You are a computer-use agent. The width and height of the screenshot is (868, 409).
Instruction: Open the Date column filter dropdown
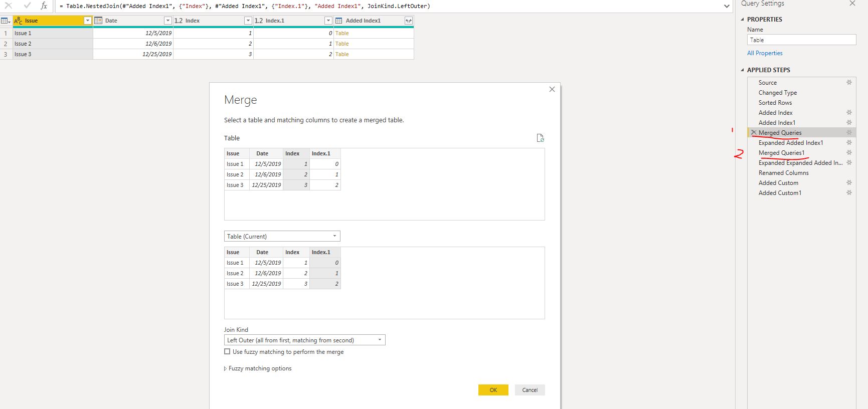[168, 21]
